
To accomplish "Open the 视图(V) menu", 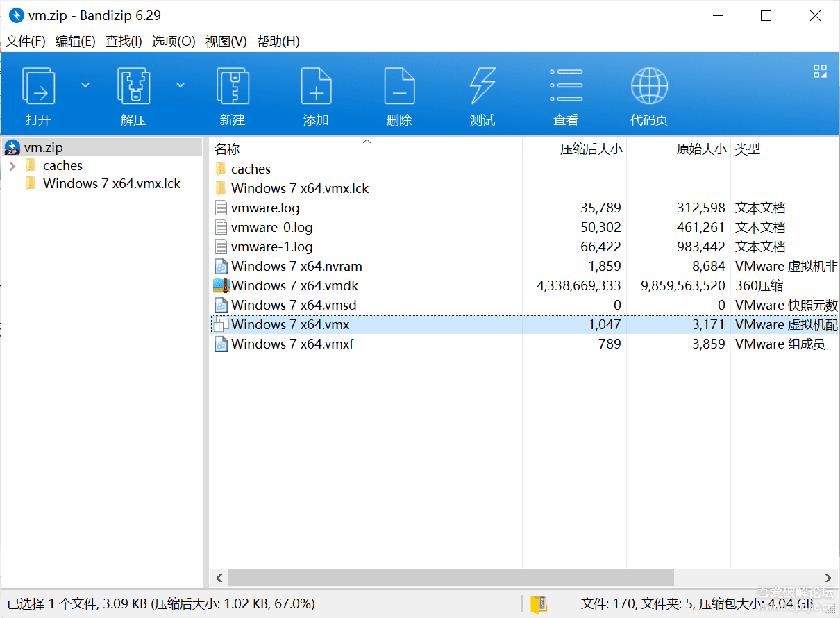I will pos(226,42).
